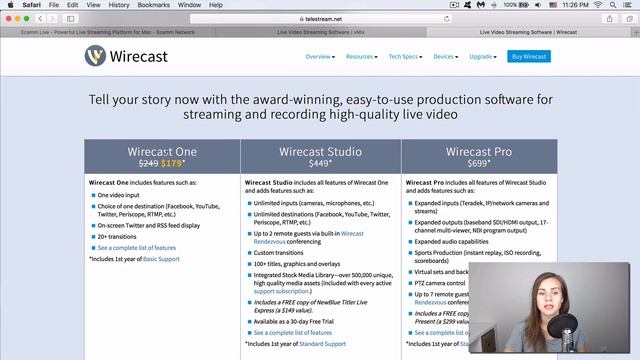640x360 pixels.
Task: Click the US flag input source icon
Action: pos(553,5)
